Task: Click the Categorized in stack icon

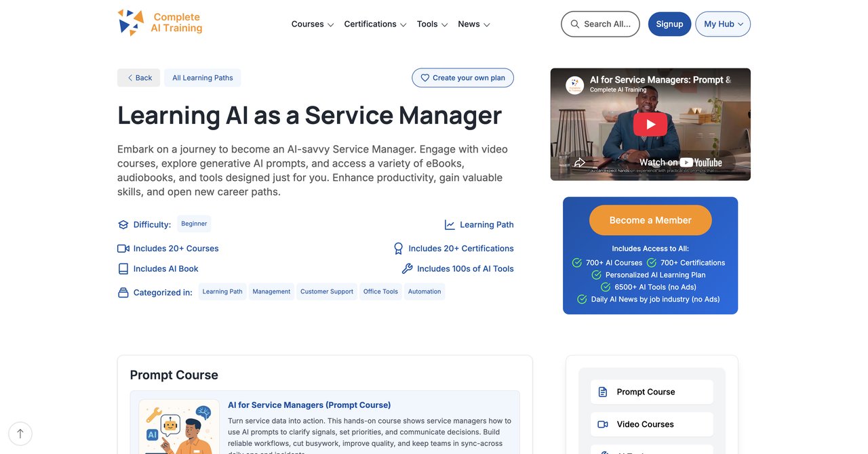Action: [123, 293]
